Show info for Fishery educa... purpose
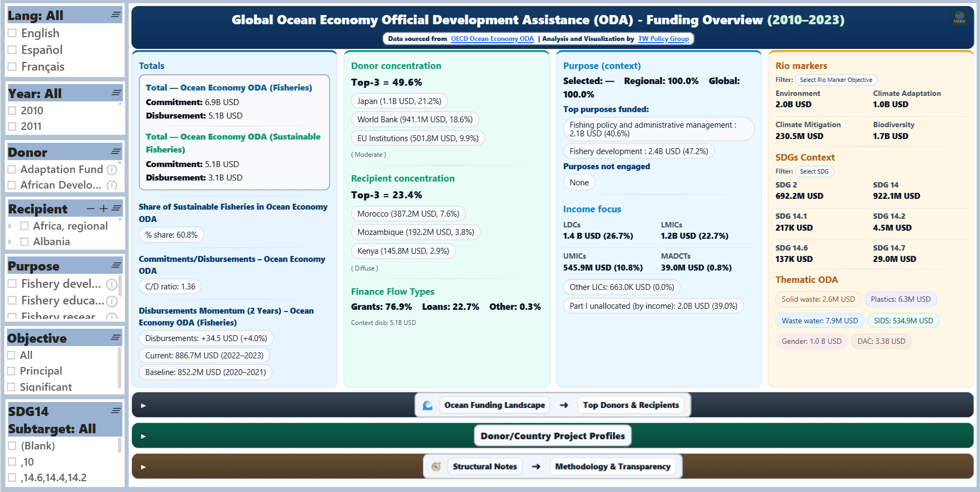The width and height of the screenshot is (980, 492). [x=112, y=301]
